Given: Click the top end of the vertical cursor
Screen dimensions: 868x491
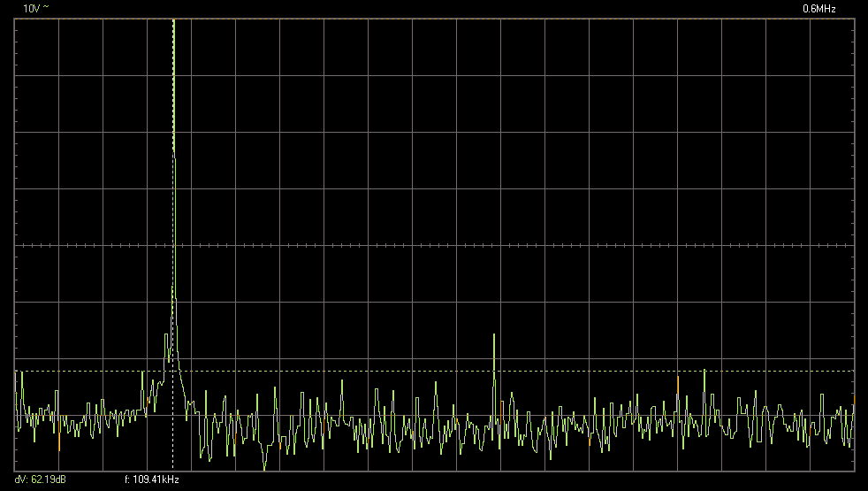Looking at the screenshot, I should [172, 21].
